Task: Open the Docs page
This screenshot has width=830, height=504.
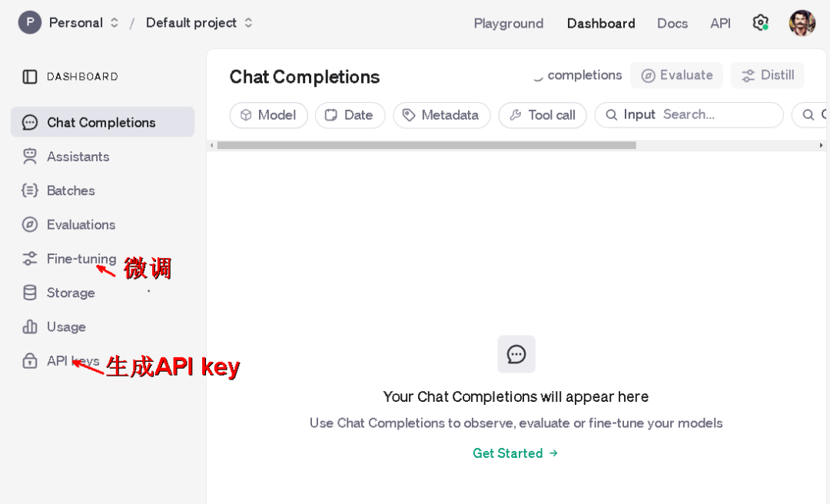Action: coord(672,23)
